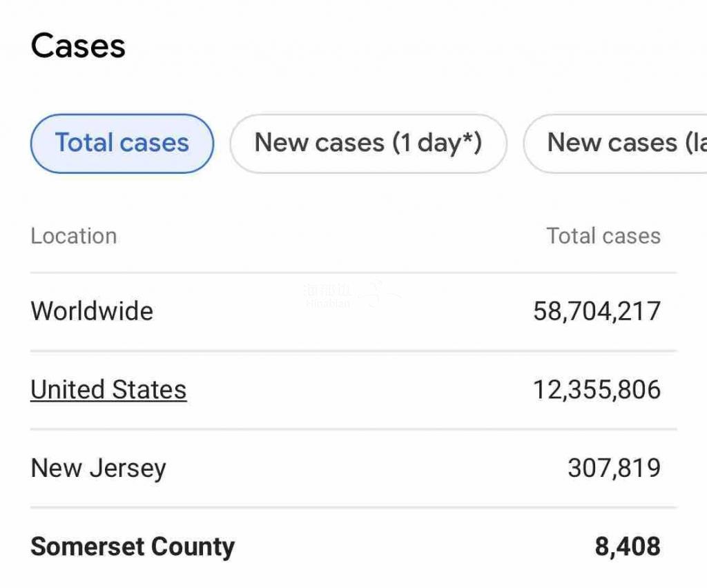Select the Total cases filter chip
The height and width of the screenshot is (588, 707).
(x=122, y=144)
